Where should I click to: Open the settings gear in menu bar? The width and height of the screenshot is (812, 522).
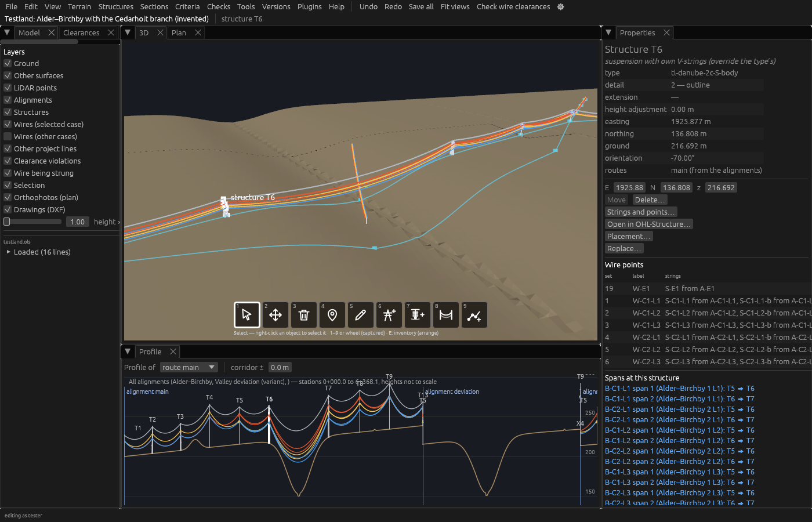tap(560, 7)
